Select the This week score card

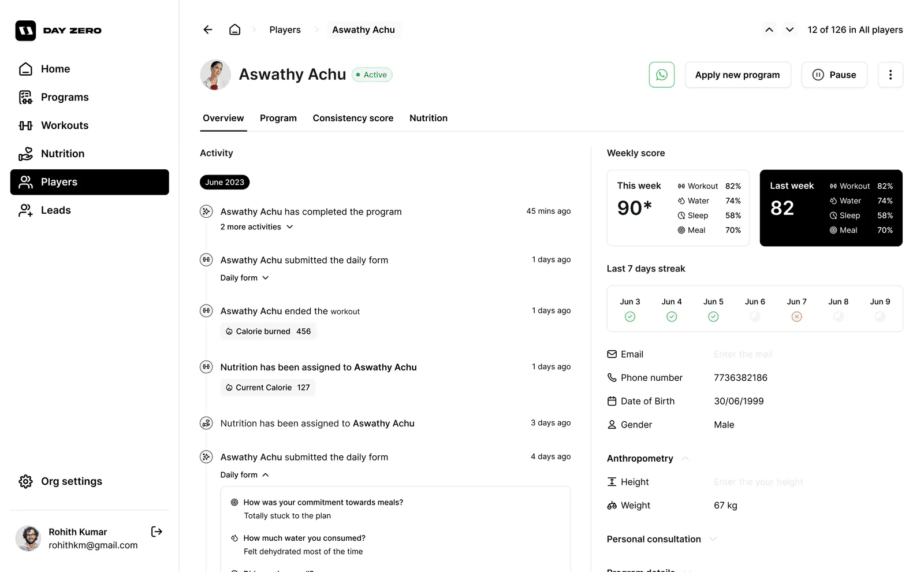[678, 208]
